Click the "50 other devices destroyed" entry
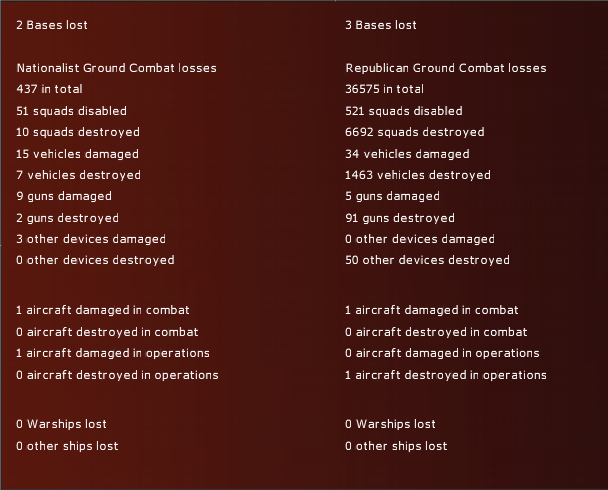Viewport: 608px width, 490px height. click(427, 260)
